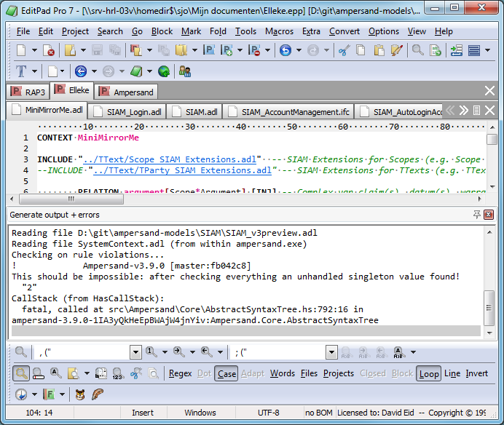Click the pin icon of the output panel
The image size is (504, 425).
point(476,215)
